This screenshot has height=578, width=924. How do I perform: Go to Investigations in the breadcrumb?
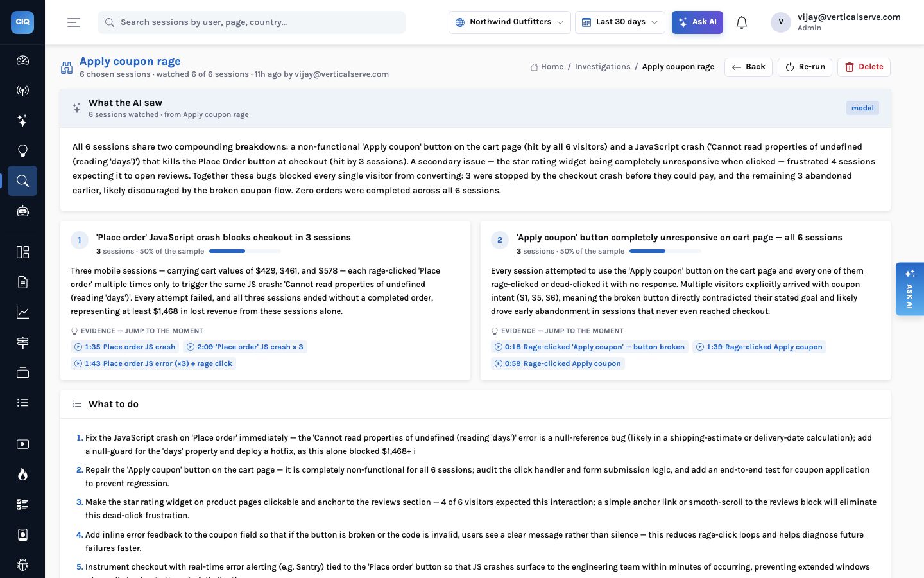(x=603, y=67)
